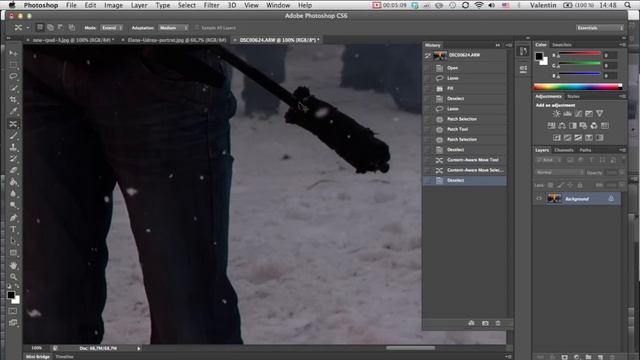This screenshot has width=640, height=360.
Task: Click the Patch Tool history state
Action: [465, 129]
